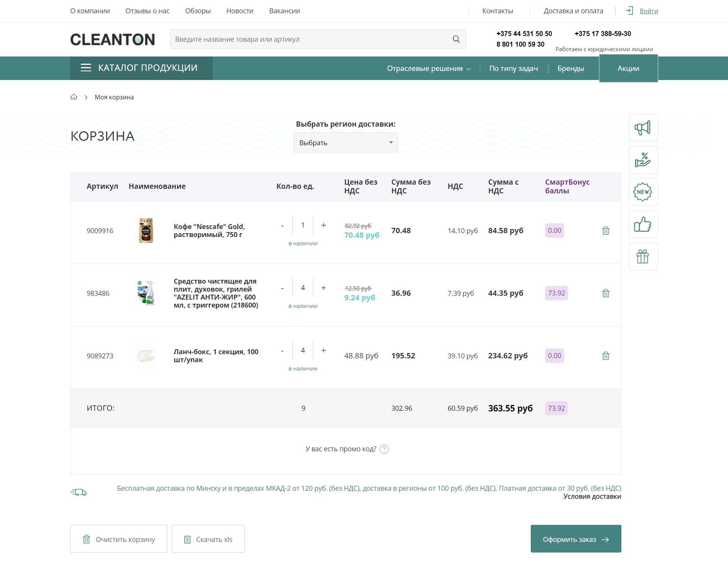The height and width of the screenshot is (562, 728).
Task: Increase quantity of Nescafe Gold coffee
Action: [x=324, y=225]
